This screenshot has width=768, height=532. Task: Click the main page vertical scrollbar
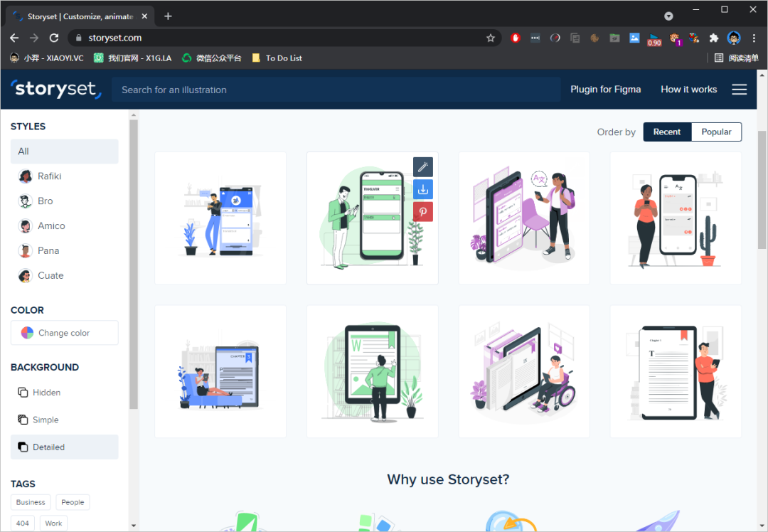[762, 190]
